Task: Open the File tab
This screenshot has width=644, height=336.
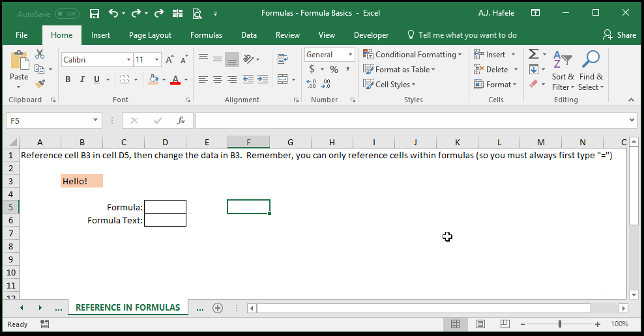Action: [x=22, y=35]
